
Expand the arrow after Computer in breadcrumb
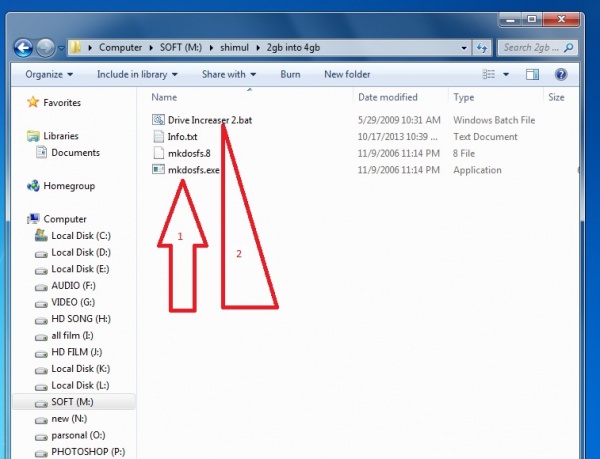151,48
